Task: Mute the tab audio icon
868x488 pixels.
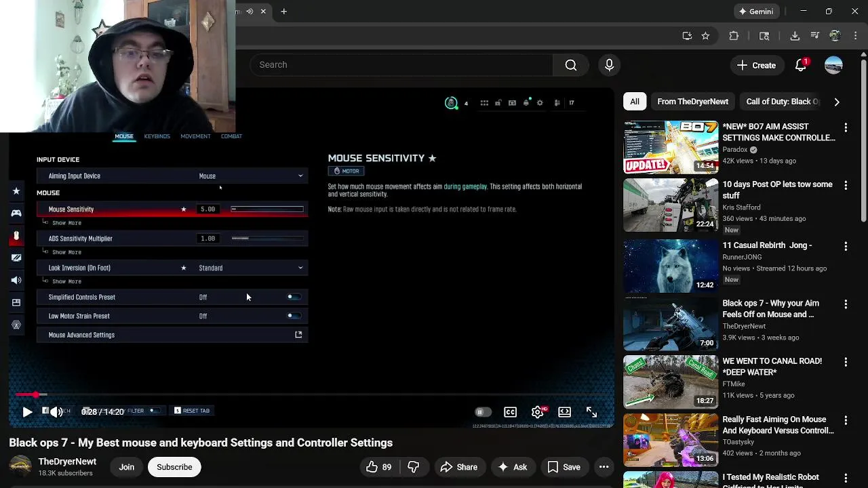Action: (x=250, y=12)
